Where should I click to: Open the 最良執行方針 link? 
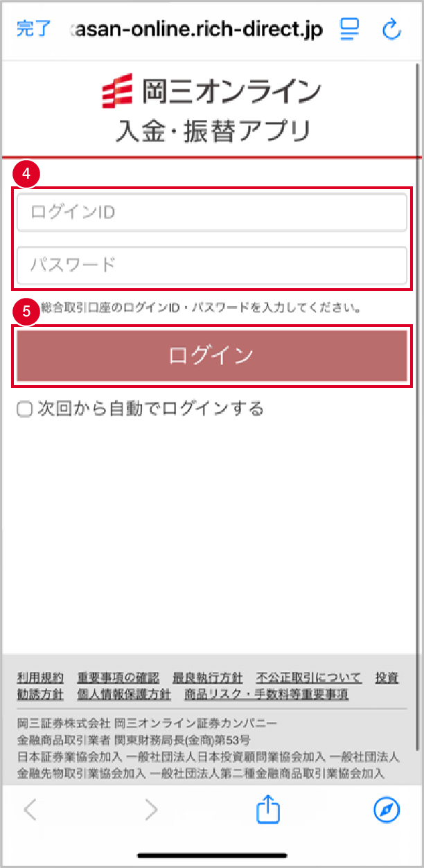coord(208,677)
